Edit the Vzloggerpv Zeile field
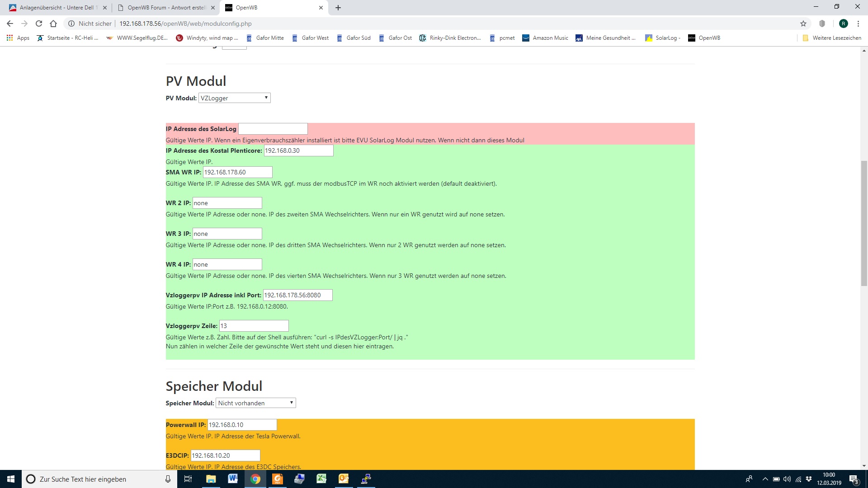 (x=254, y=326)
